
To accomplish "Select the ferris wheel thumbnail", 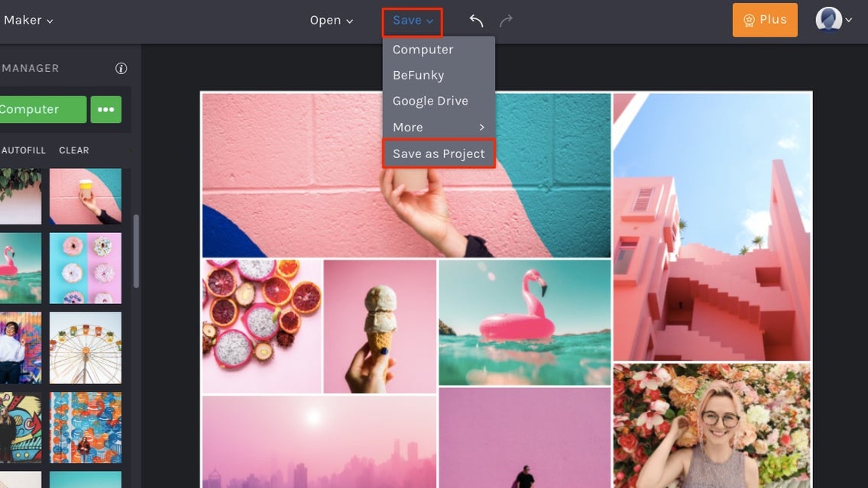I will click(86, 347).
